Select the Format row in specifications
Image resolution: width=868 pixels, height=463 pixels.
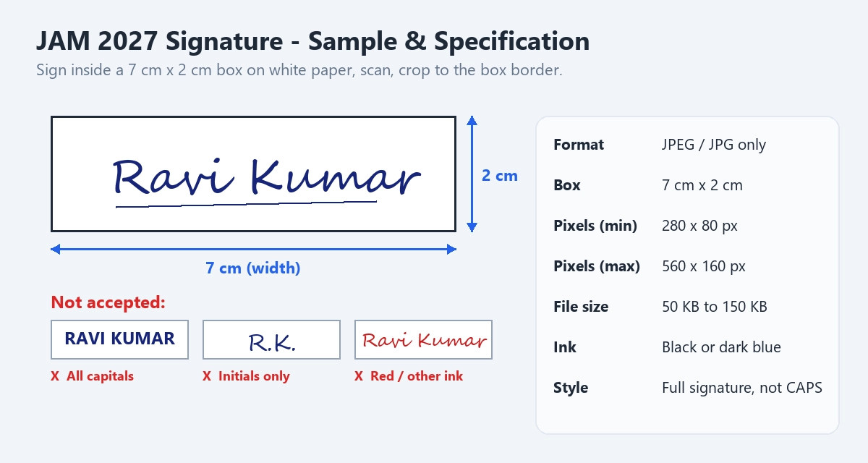coord(687,145)
